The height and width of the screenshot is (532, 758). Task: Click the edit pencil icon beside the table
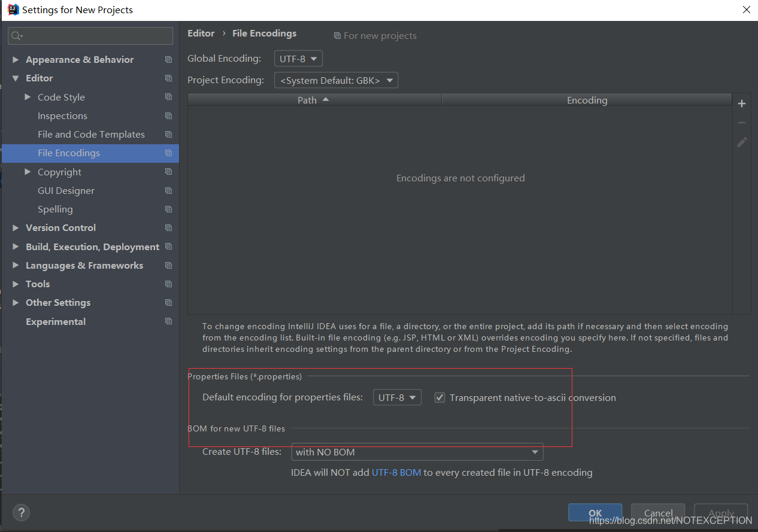(x=742, y=142)
